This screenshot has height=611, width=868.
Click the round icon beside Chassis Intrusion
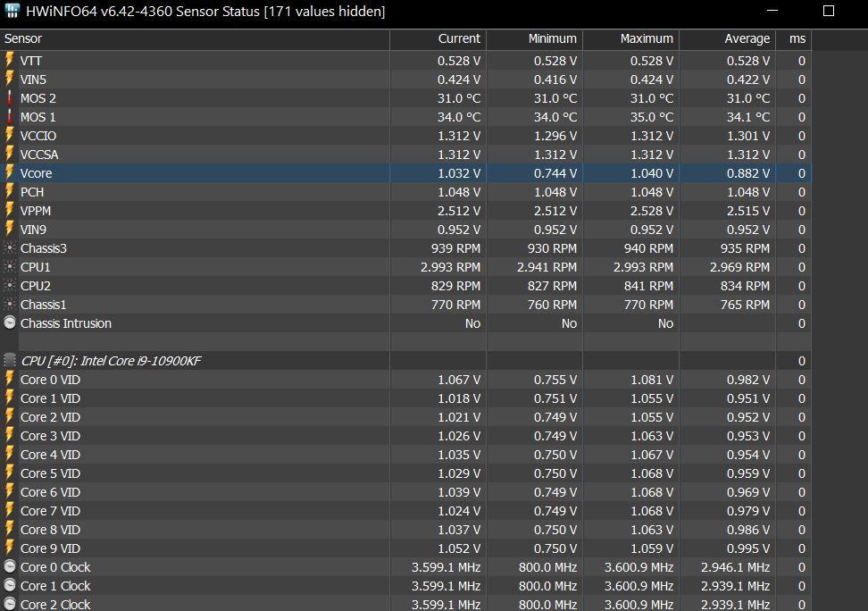click(x=10, y=323)
